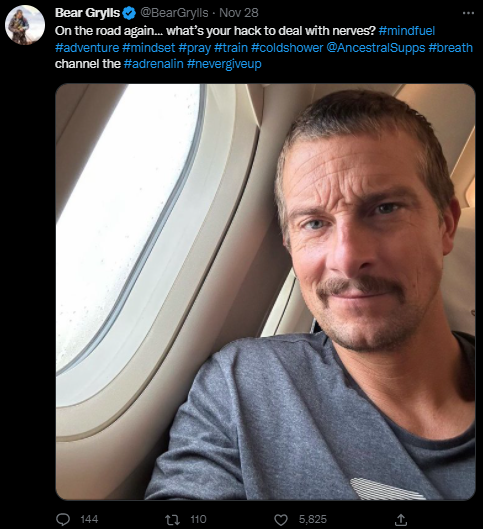
Task: Retweet this post via the retweet icon
Action: 173,519
